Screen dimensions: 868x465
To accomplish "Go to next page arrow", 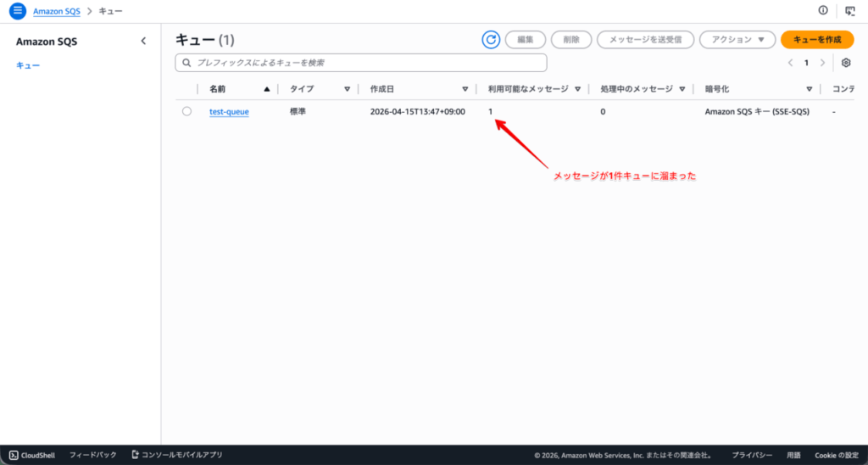I will (822, 63).
